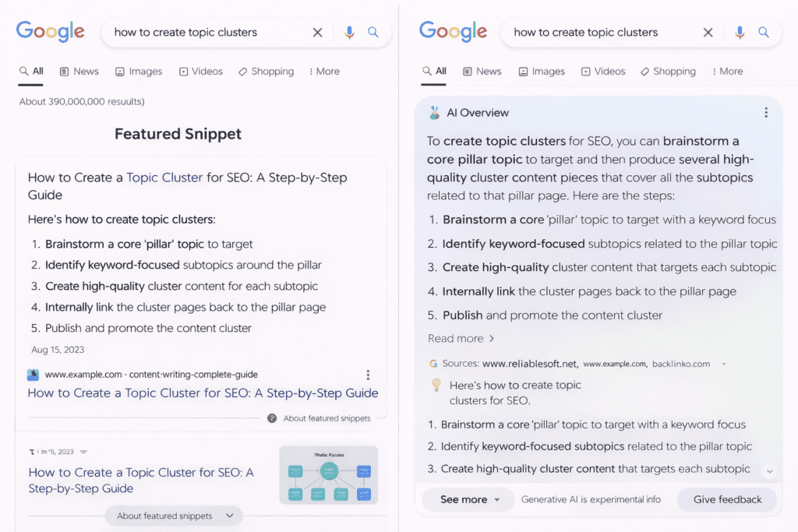Expand the About featured snippets chevron
The image size is (798, 532).
pos(229,515)
